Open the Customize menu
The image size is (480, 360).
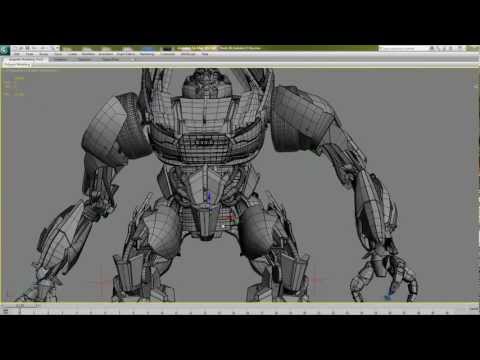(168, 54)
